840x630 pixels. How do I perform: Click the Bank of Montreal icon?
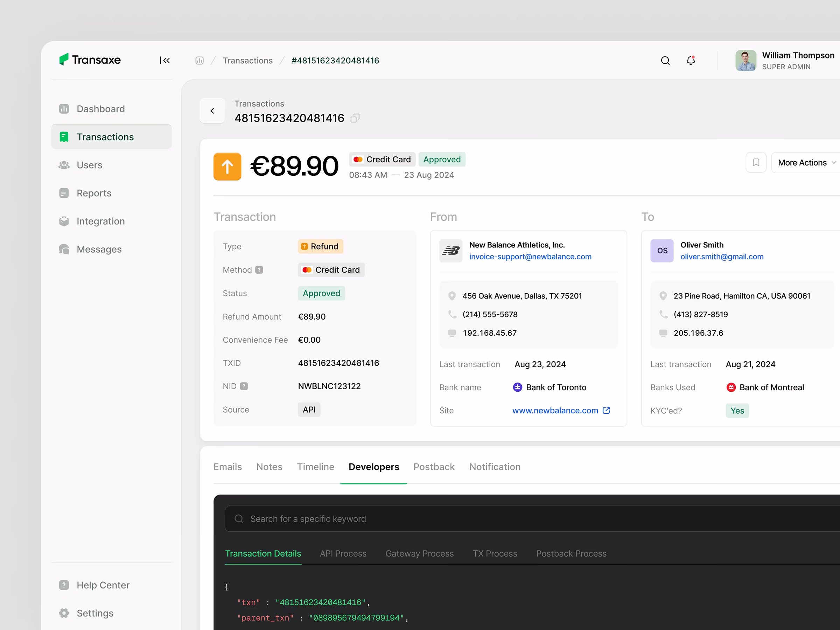(731, 387)
